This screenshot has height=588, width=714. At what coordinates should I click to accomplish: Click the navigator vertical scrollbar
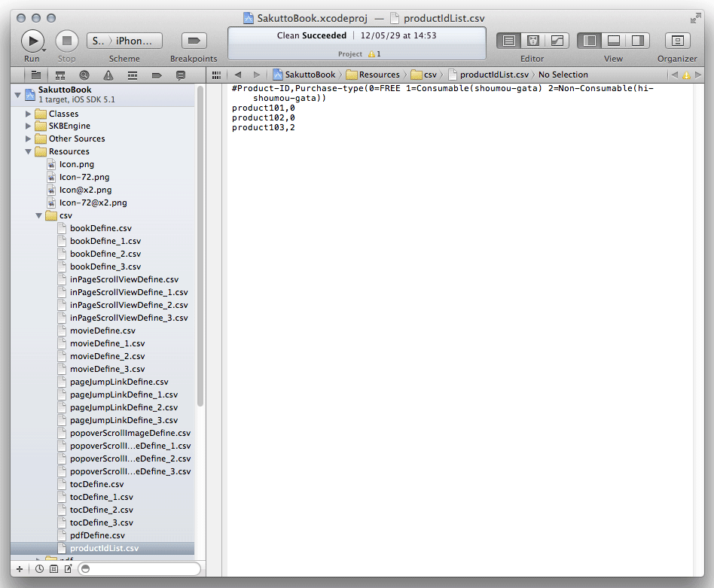pos(200,245)
